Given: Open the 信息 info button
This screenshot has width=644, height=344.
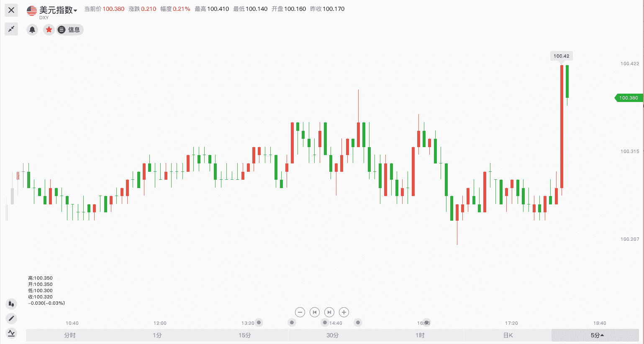Looking at the screenshot, I should (70, 30).
